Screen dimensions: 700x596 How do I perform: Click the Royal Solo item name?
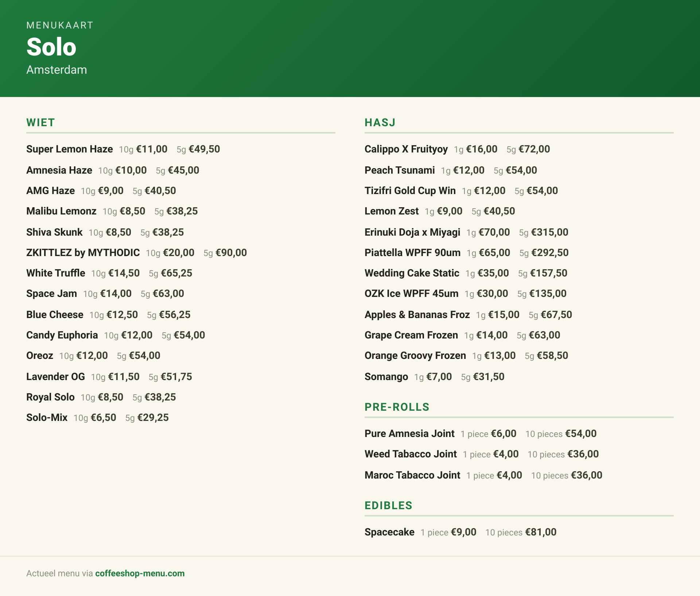pos(50,397)
